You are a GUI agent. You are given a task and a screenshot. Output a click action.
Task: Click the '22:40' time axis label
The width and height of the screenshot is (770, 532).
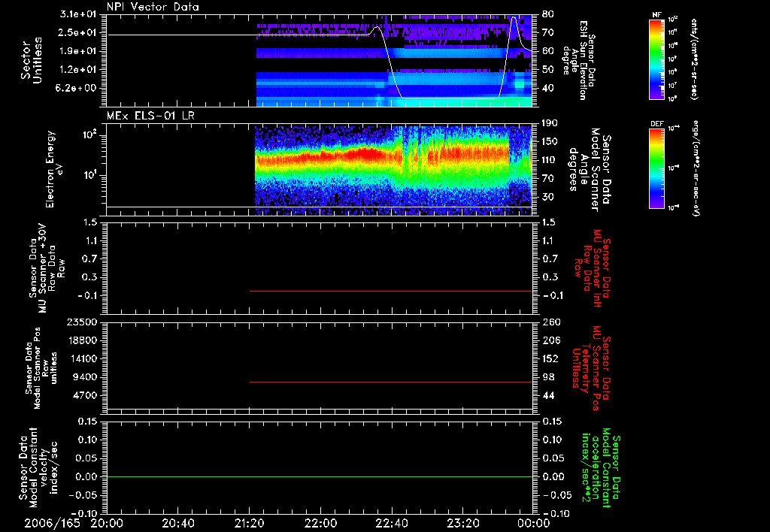tap(391, 523)
